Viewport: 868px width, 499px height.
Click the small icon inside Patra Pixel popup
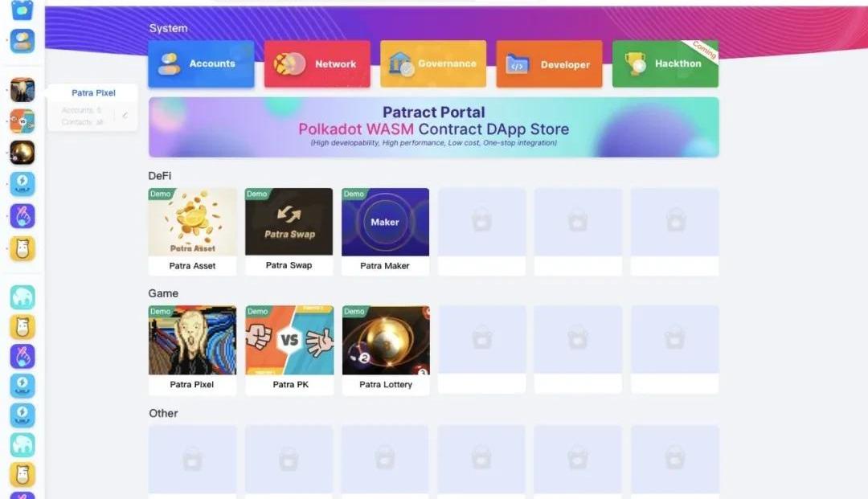[125, 116]
